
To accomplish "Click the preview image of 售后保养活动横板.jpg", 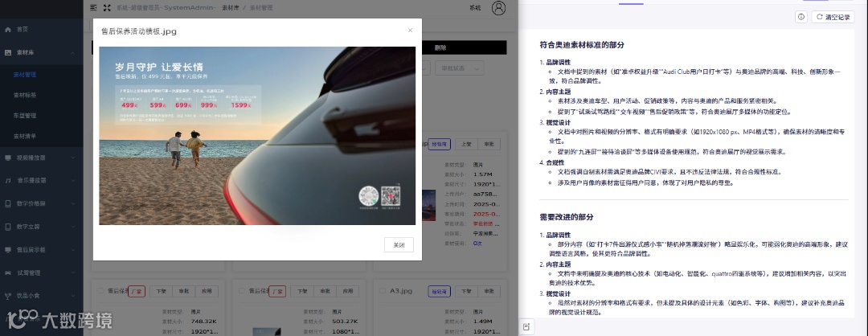I will [x=257, y=136].
